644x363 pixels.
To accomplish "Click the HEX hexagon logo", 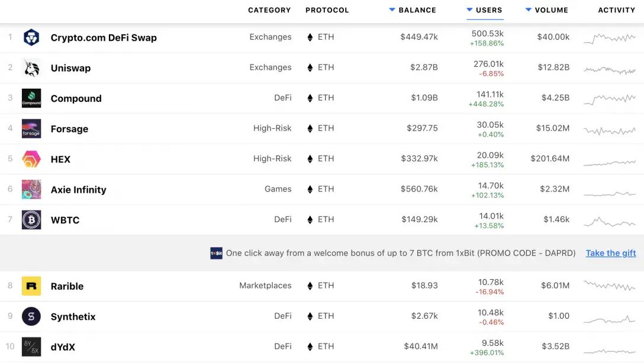I will click(x=31, y=158).
